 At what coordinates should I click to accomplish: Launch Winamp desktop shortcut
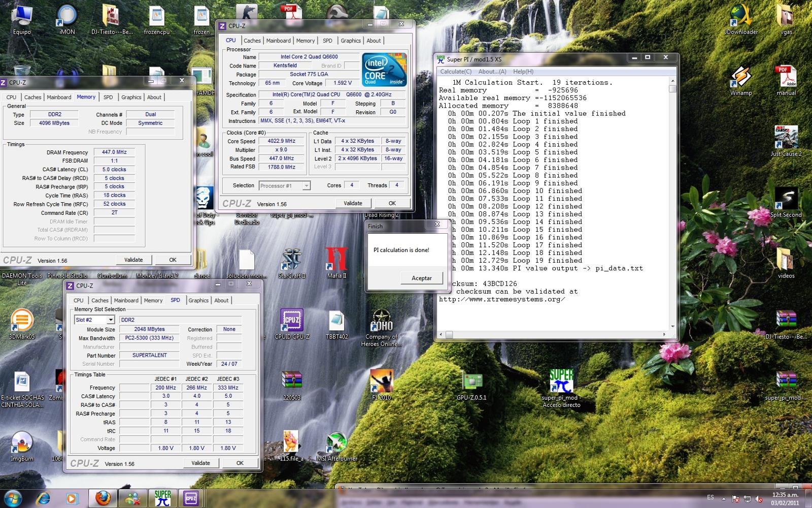point(741,80)
